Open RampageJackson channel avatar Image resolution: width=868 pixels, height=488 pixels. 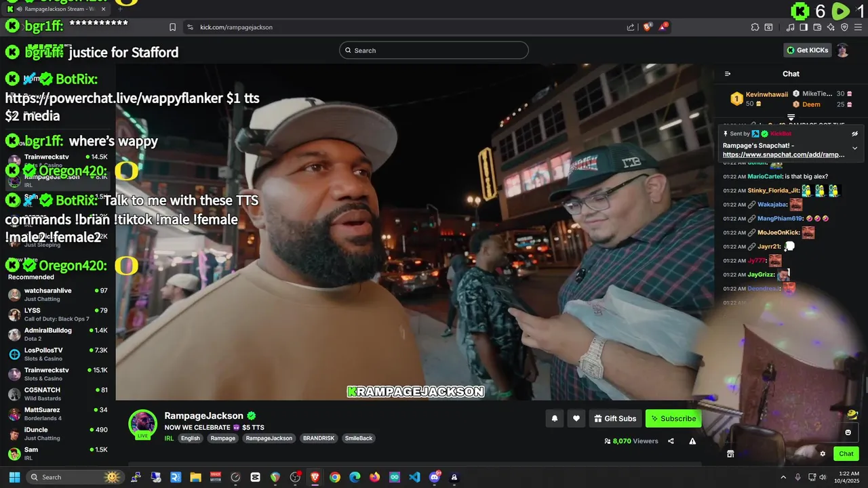(143, 424)
